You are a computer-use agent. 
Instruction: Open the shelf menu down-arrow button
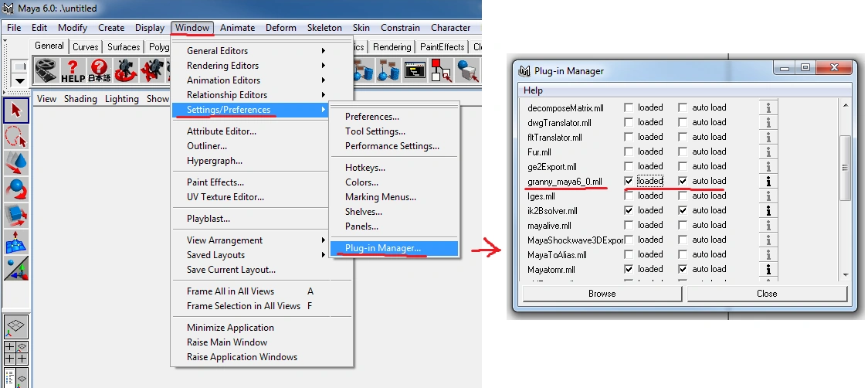click(20, 80)
